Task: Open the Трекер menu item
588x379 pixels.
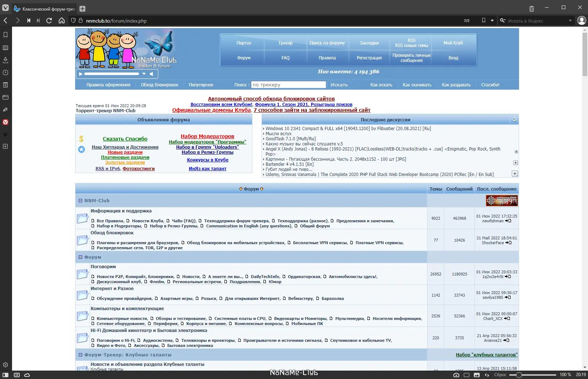Action: tap(286, 43)
